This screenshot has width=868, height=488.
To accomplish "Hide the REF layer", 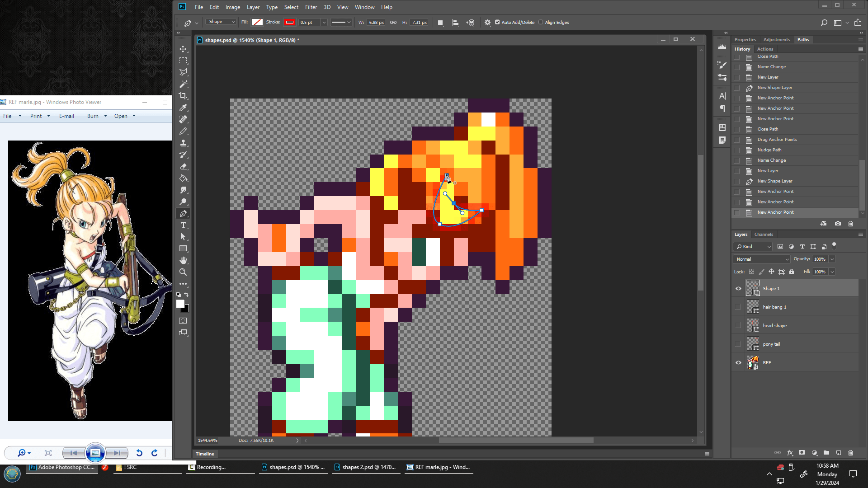I will coord(738,362).
